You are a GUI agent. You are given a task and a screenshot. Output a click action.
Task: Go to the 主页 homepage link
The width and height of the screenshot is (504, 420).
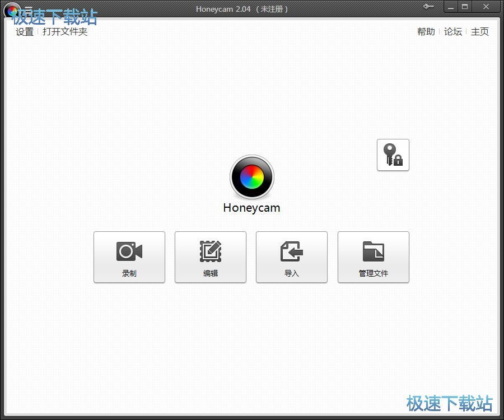[479, 31]
